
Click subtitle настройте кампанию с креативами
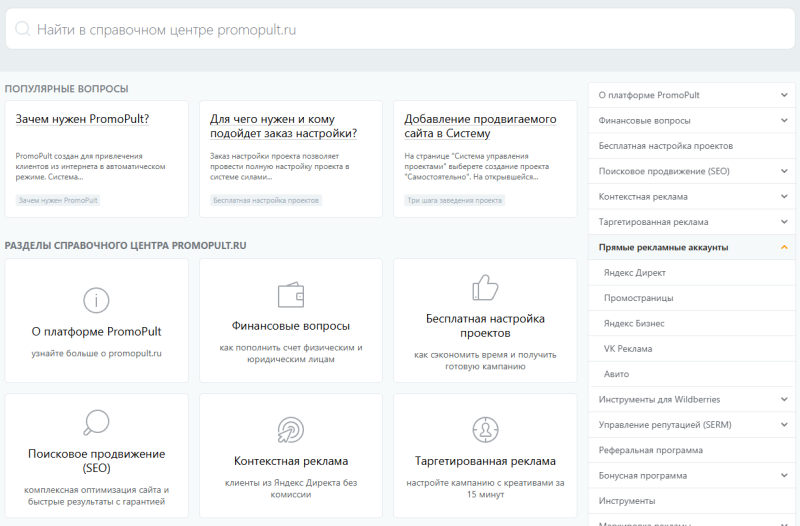click(485, 488)
